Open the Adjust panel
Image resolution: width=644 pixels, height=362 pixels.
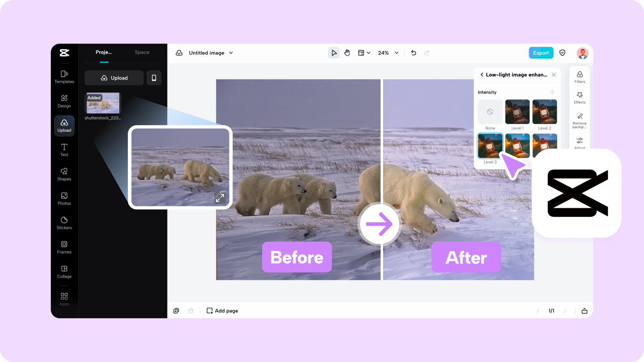tap(579, 142)
